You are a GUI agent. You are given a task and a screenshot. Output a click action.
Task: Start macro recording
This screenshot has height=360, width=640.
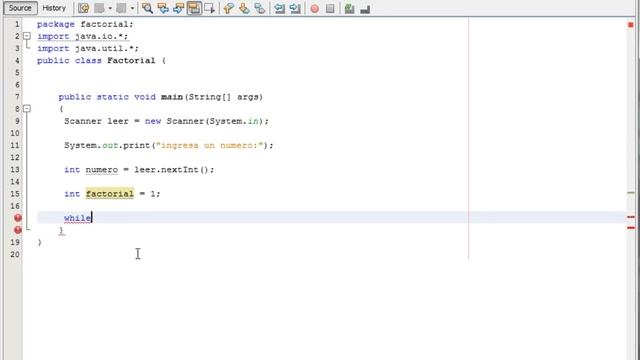(x=314, y=8)
